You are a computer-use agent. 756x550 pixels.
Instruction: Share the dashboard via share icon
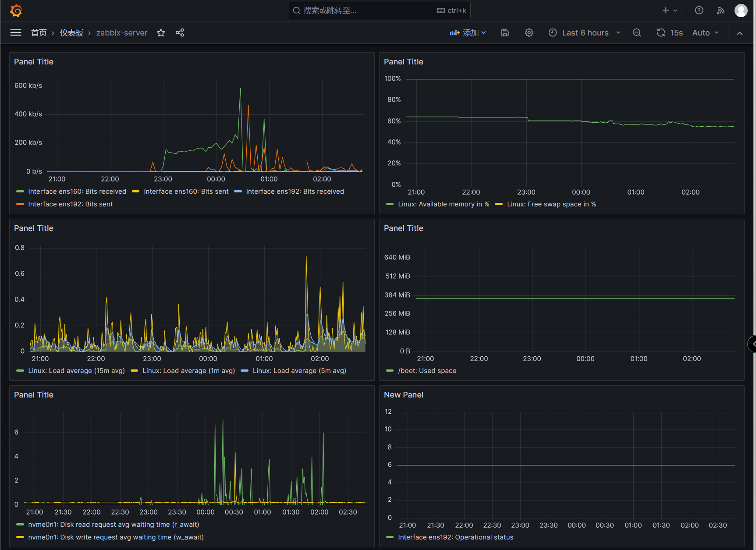[180, 33]
